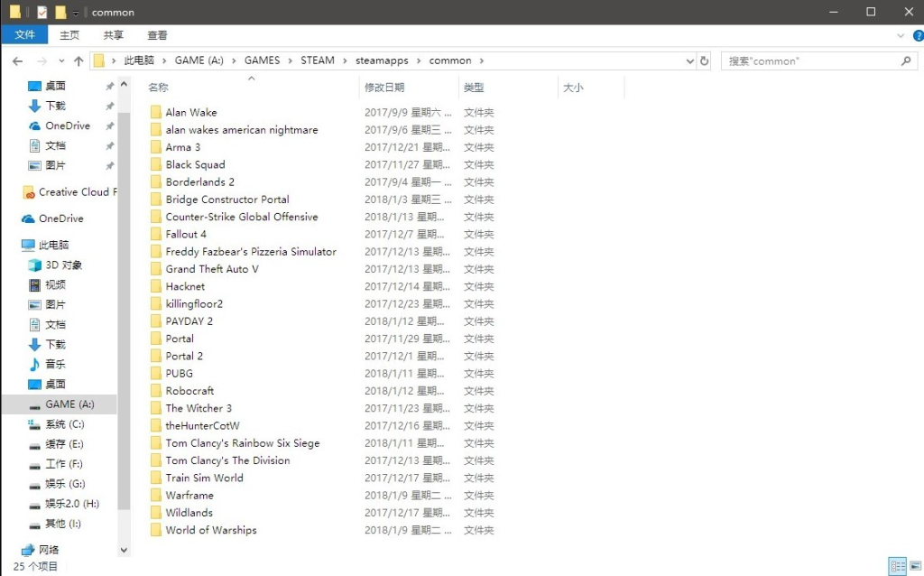Select the Grand Theft Auto V folder icon
The width and height of the screenshot is (924, 576).
point(155,269)
